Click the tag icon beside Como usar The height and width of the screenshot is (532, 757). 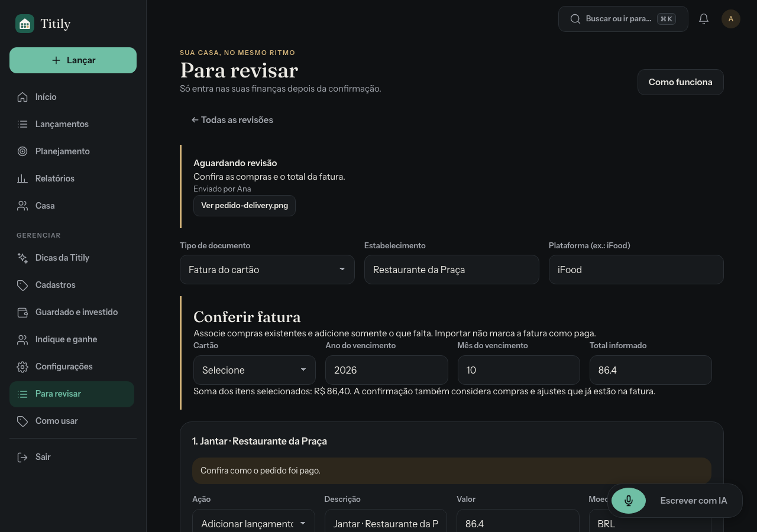point(22,421)
